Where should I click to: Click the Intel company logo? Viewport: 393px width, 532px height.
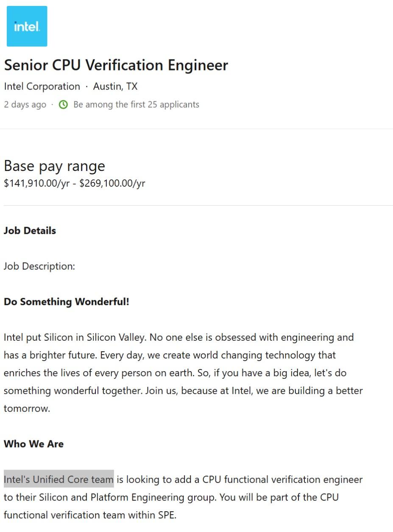[x=27, y=26]
